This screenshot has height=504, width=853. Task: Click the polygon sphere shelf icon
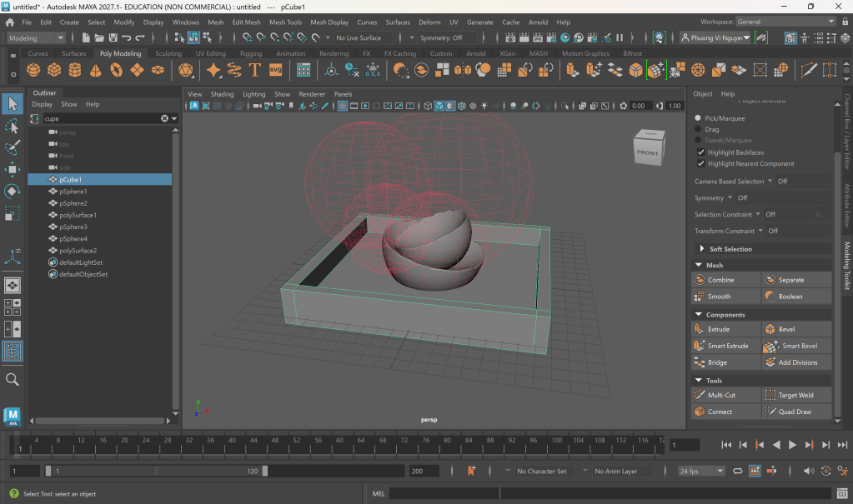click(33, 70)
